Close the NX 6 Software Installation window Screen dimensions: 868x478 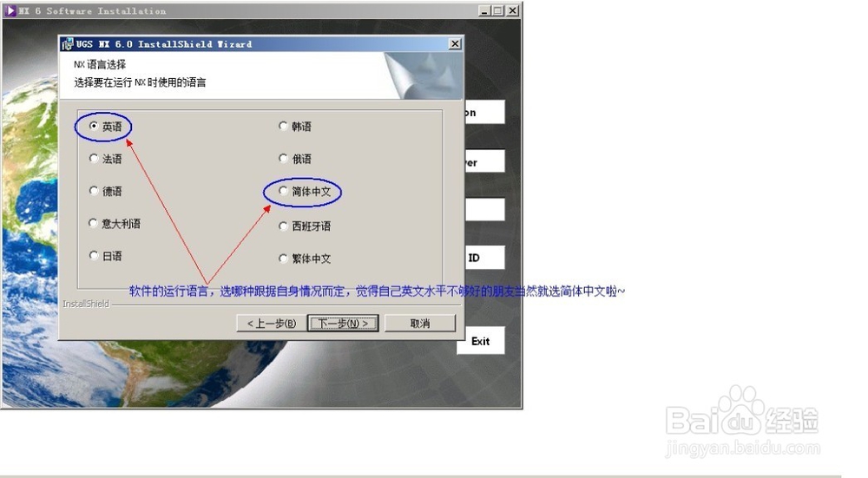pos(513,10)
